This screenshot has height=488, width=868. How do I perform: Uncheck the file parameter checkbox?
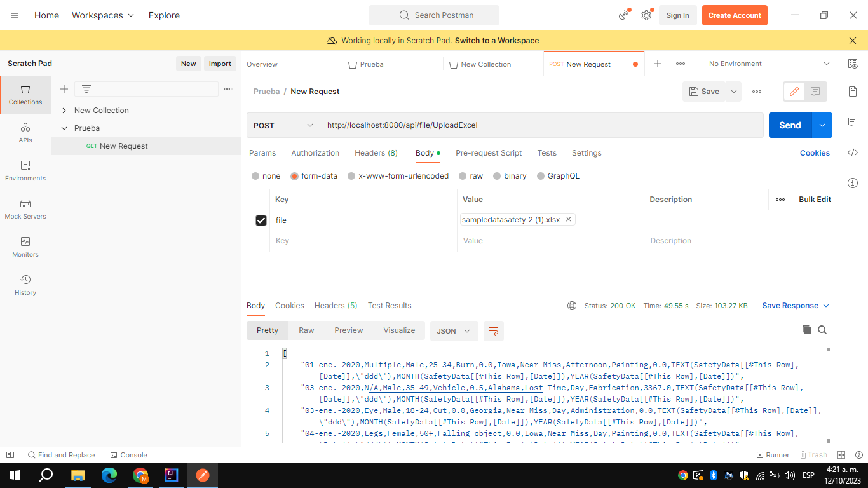(261, 220)
